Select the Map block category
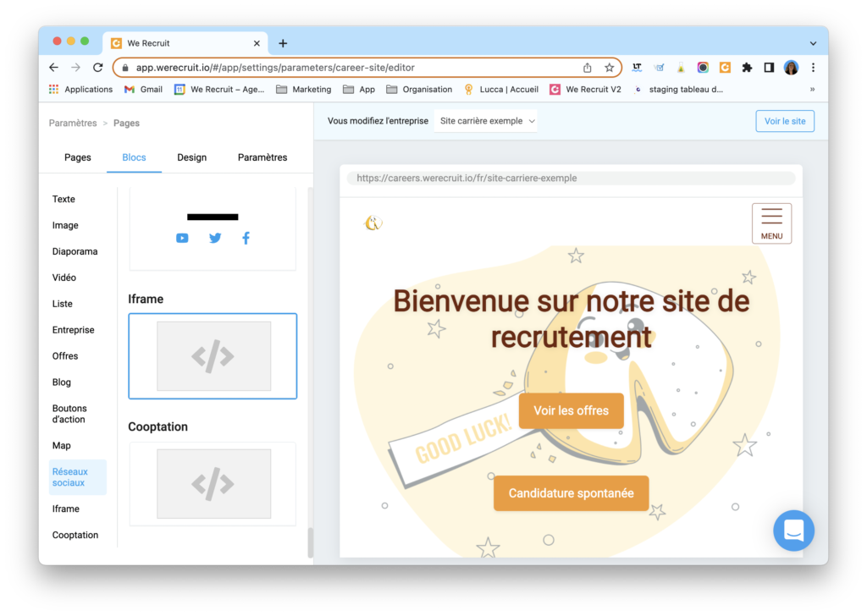 61,445
